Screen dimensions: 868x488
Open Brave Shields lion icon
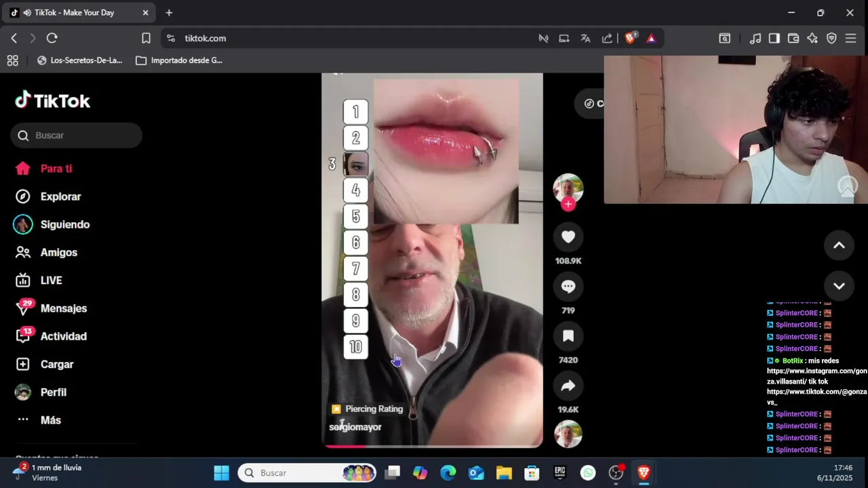[x=630, y=38]
